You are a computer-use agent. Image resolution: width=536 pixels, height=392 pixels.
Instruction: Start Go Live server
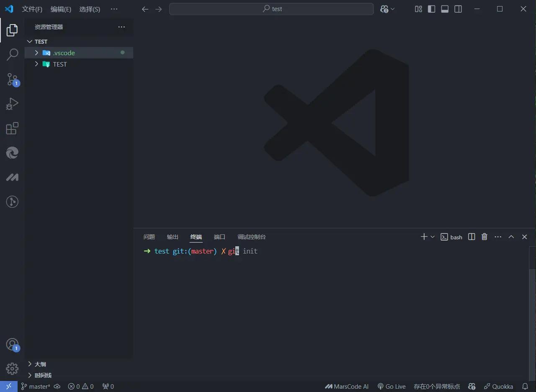coord(392,387)
